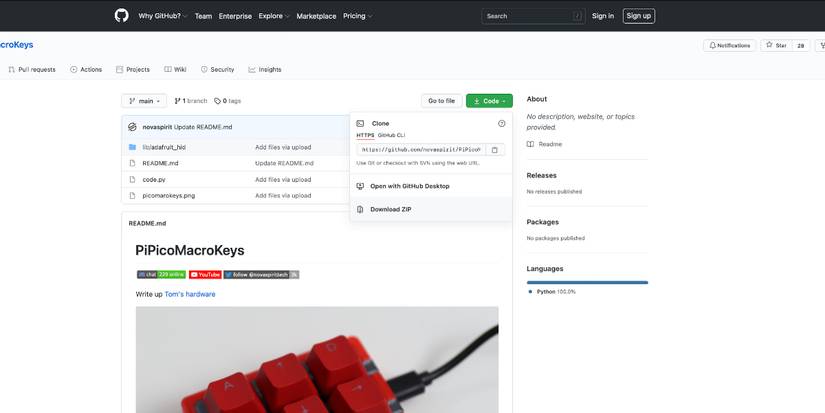Click the GitHub Desktop icon
This screenshot has height=413, width=825.
pyautogui.click(x=360, y=186)
